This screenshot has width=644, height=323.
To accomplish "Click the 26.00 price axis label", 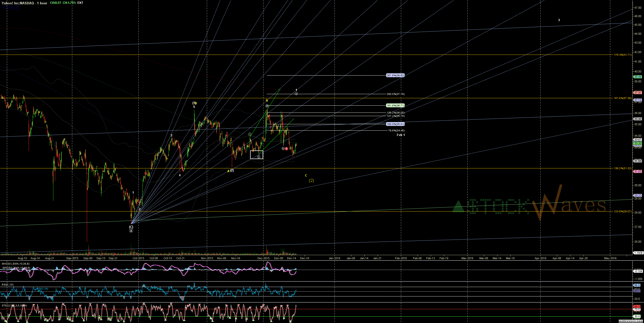I will click(638, 242).
